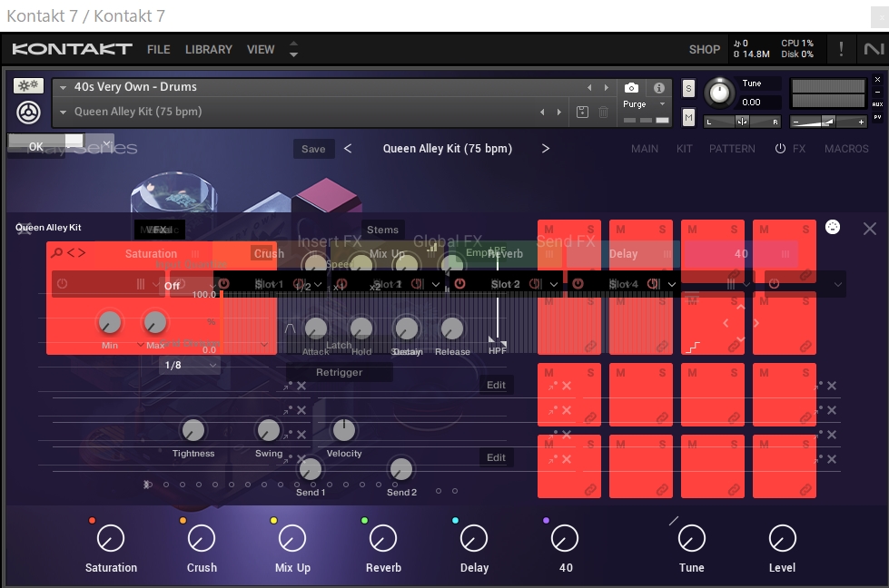This screenshot has height=588, width=889.
Task: Open the Slot 4 chevron dropdown
Action: 672,284
